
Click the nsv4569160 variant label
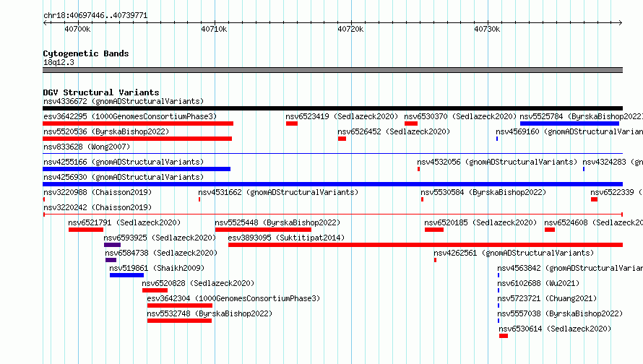(x=569, y=131)
